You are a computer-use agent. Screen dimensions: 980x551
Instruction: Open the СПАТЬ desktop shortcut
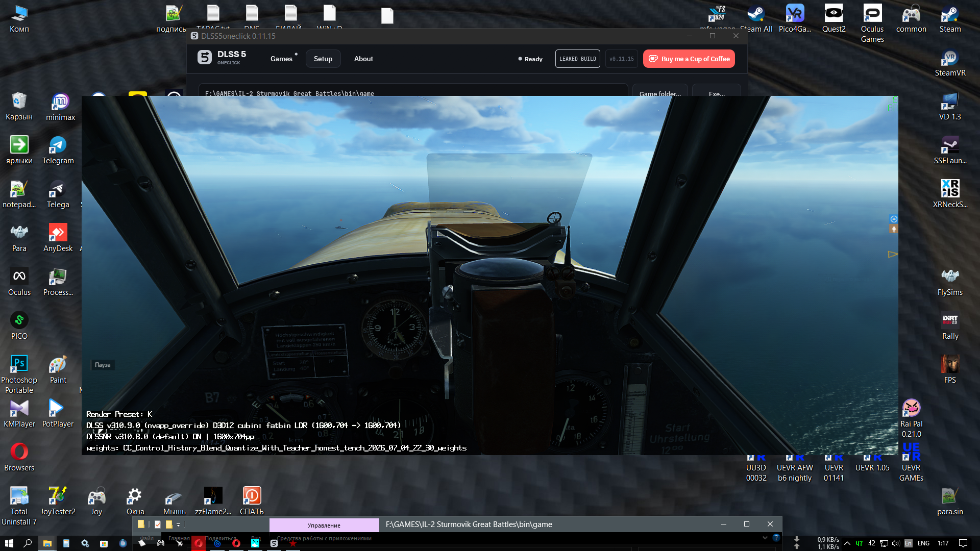(252, 502)
